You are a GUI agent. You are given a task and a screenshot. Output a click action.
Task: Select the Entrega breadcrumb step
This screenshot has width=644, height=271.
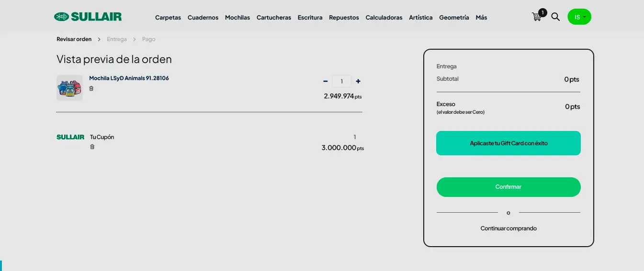click(117, 39)
